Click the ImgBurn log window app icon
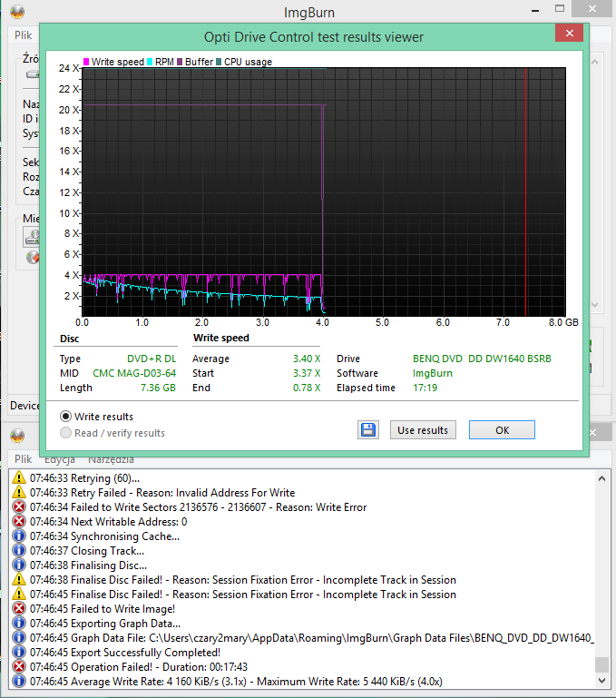 coord(17,436)
